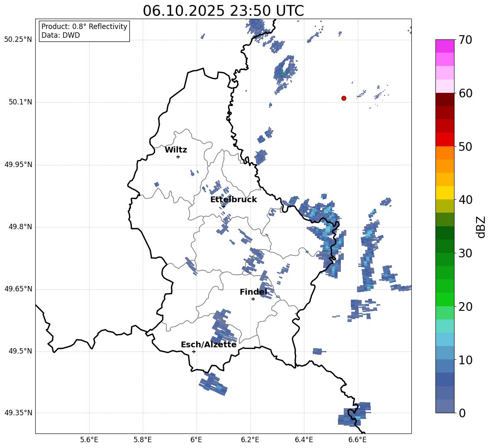Pick the bright green colorbar segment above 20
Screen dimensions: 491x448
(445, 299)
